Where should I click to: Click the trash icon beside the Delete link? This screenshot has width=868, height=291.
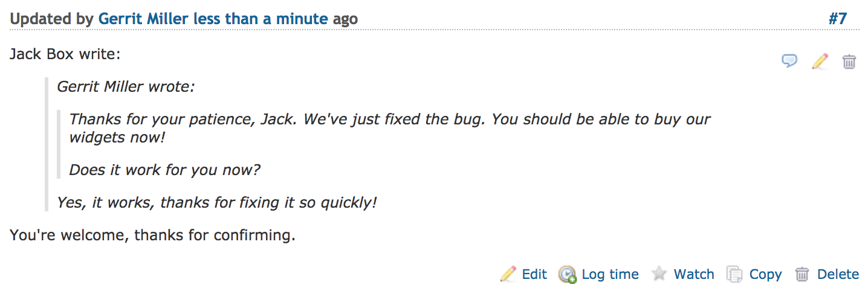(802, 274)
